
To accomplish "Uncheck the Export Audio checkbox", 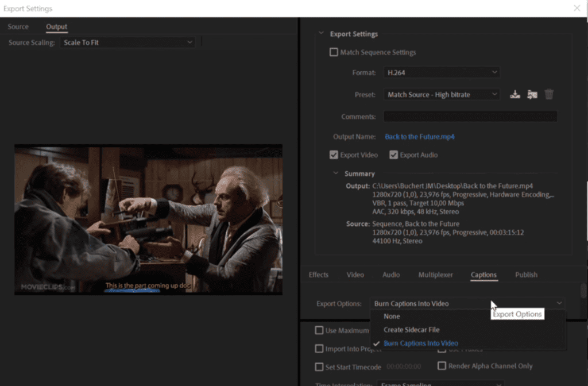I will [x=393, y=155].
